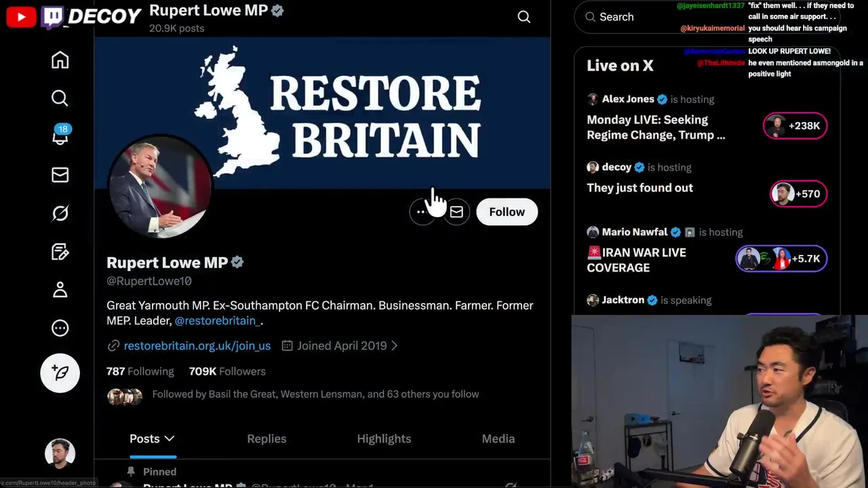868x488 pixels.
Task: Open Articles icon in left sidebar
Action: point(60,251)
